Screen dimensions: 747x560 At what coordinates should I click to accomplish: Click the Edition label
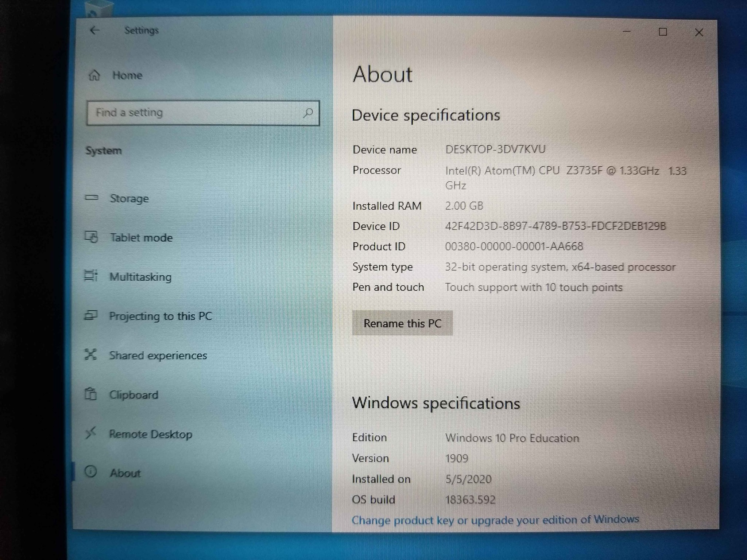369,437
